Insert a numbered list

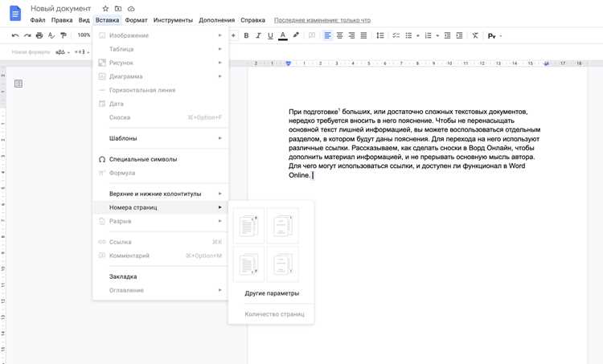pyautogui.click(x=428, y=35)
